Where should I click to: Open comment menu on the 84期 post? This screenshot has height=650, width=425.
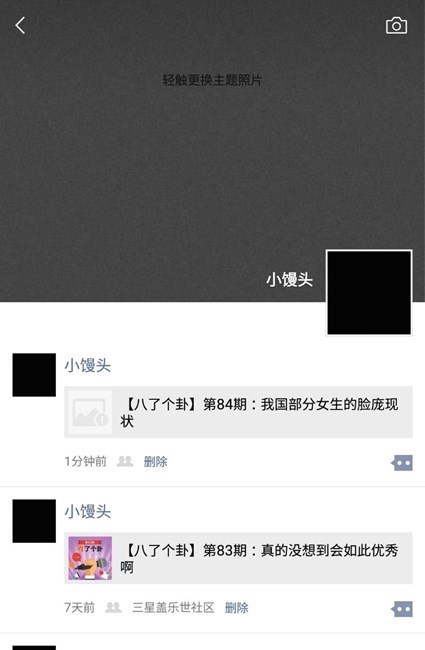coord(402,463)
